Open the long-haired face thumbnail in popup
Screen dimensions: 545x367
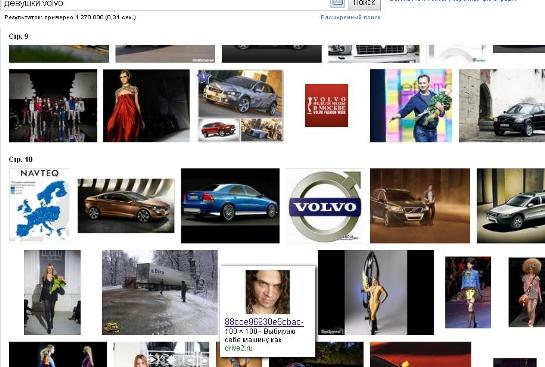pyautogui.click(x=268, y=292)
